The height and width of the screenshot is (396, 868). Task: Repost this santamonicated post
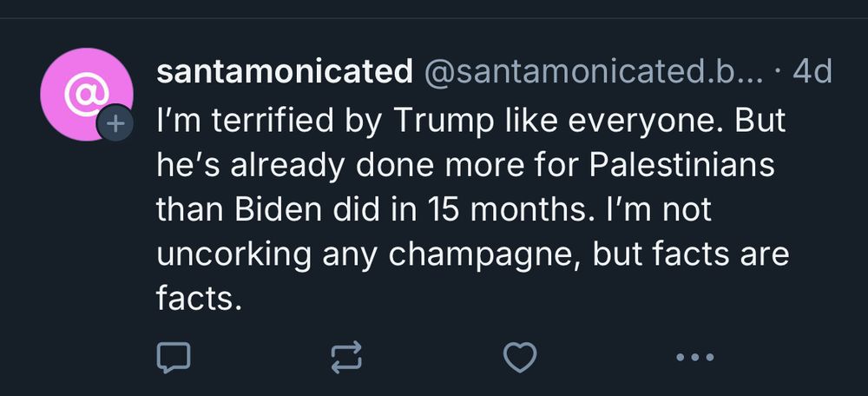point(346,356)
